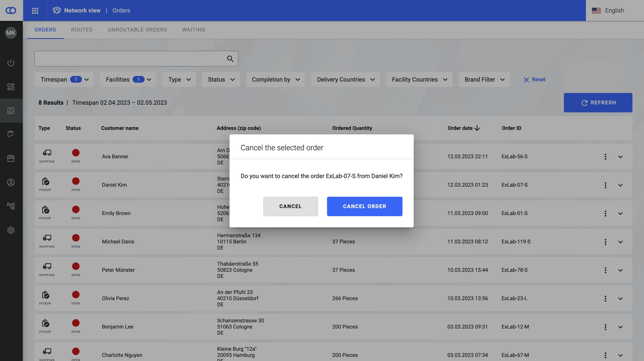Open three-dot menu for Michael Davis order

tap(605, 242)
